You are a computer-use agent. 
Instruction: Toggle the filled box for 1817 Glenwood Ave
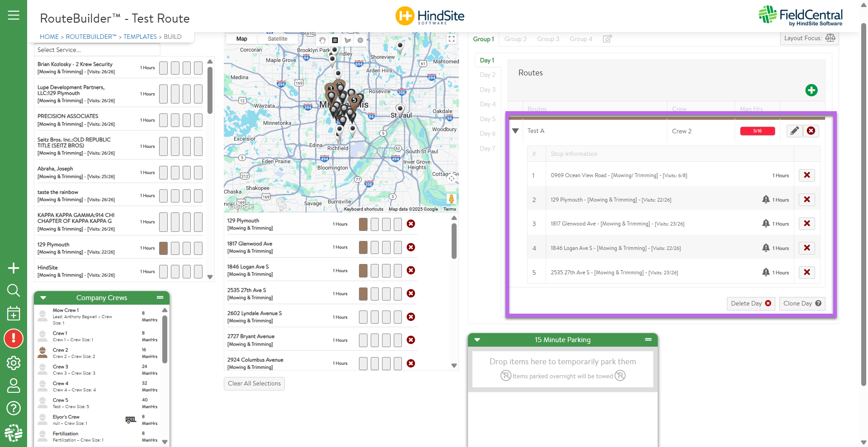pos(363,247)
